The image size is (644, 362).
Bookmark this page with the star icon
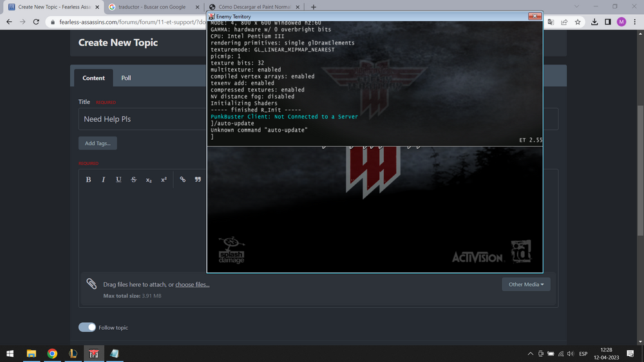pos(578,22)
